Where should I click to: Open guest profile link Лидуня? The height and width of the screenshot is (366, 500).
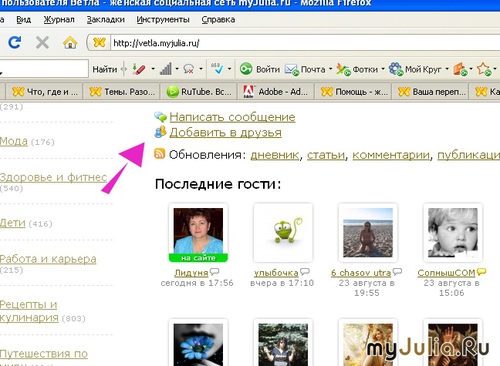[x=191, y=273]
